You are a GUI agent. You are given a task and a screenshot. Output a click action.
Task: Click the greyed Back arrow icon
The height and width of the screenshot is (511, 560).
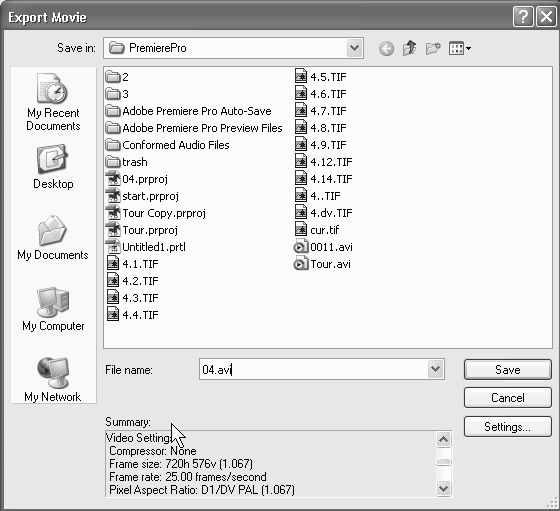point(386,48)
